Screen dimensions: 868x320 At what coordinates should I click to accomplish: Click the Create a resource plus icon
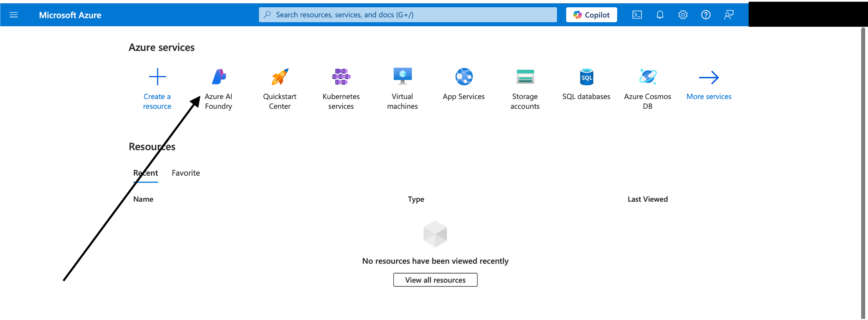(x=157, y=77)
